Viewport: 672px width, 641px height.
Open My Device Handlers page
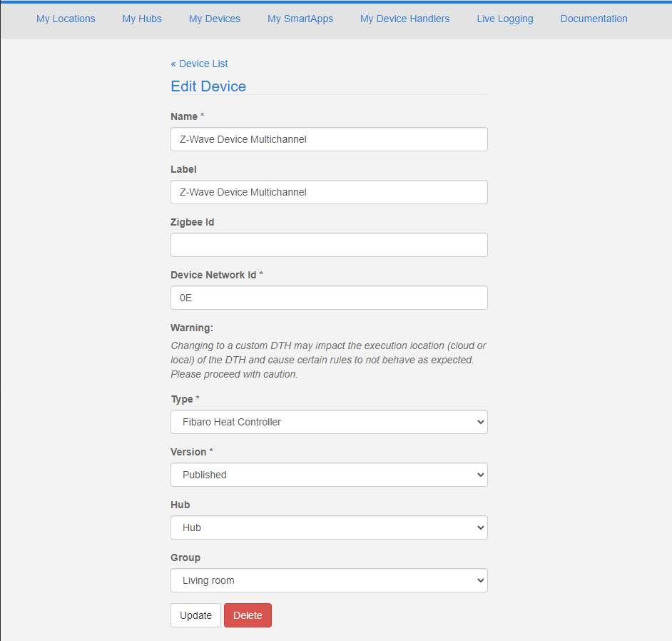404,19
